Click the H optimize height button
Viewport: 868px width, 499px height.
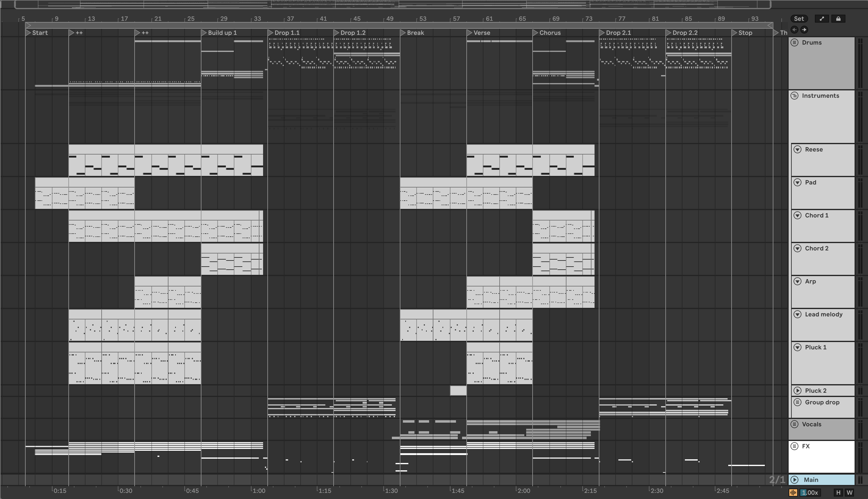[x=838, y=493]
